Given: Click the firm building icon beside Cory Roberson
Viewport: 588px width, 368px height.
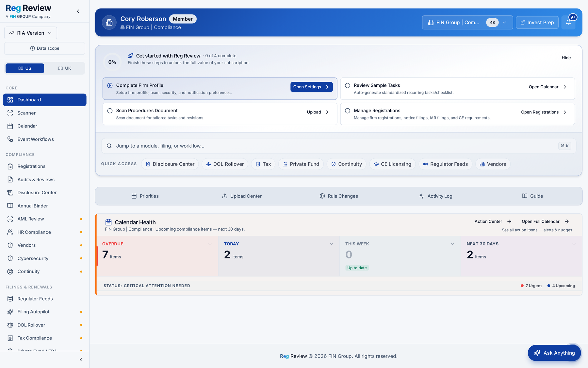Looking at the screenshot, I should pyautogui.click(x=109, y=23).
